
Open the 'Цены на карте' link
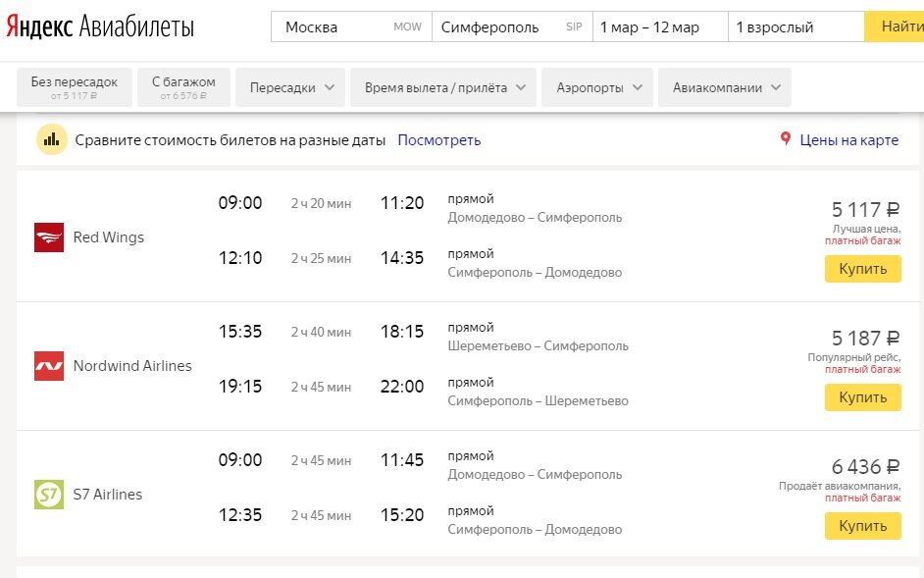tap(849, 140)
